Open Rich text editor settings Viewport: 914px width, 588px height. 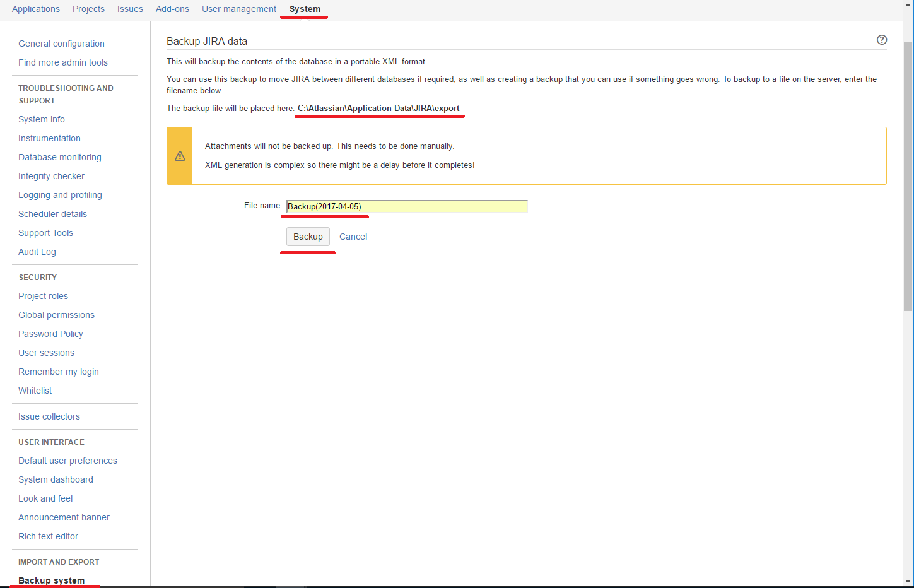[48, 536]
